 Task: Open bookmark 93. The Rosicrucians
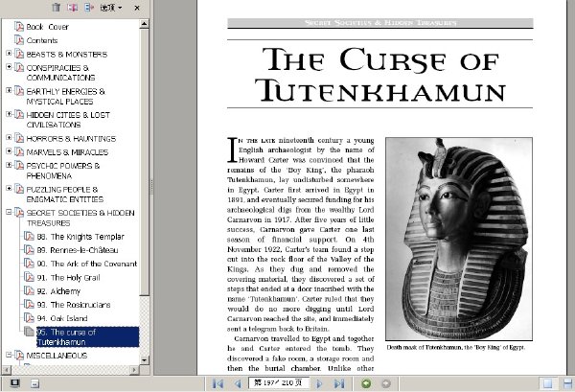(74, 305)
